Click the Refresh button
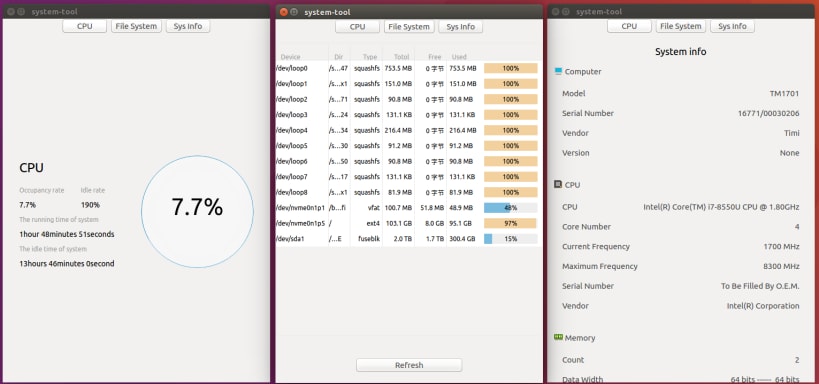 (409, 365)
